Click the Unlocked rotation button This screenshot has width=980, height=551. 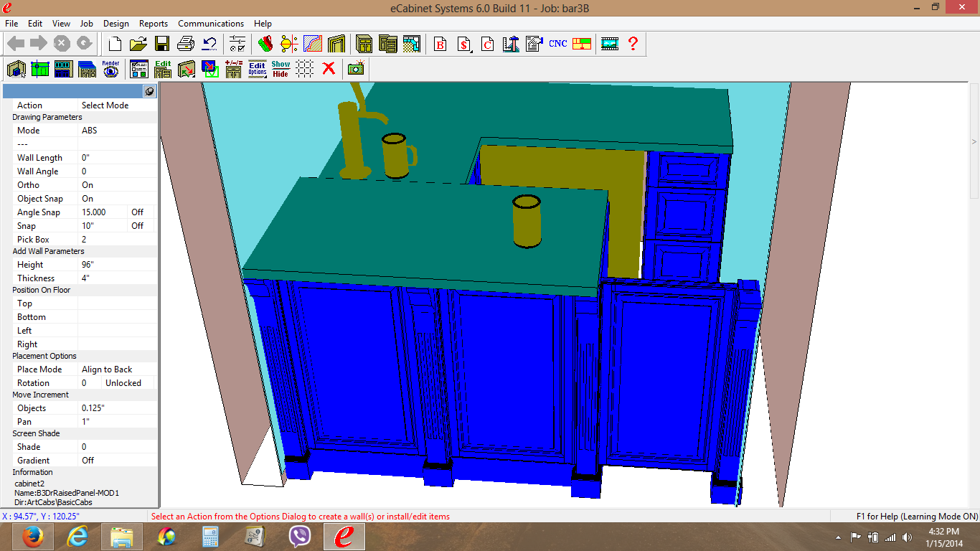coord(123,383)
